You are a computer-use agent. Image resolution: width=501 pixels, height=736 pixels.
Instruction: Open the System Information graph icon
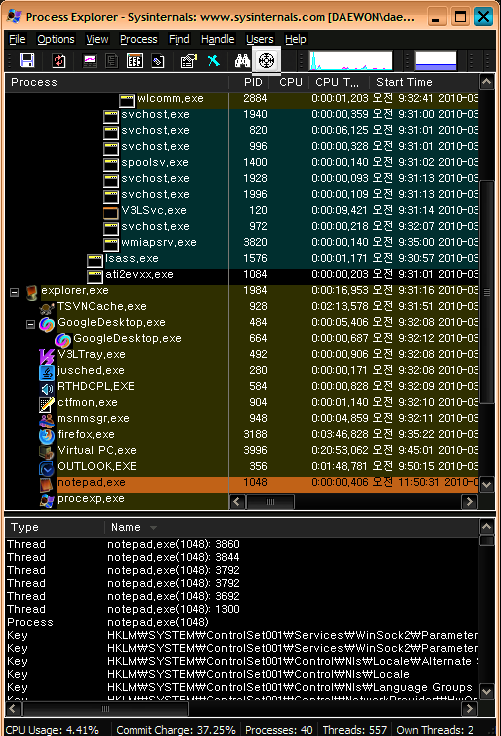coord(89,61)
